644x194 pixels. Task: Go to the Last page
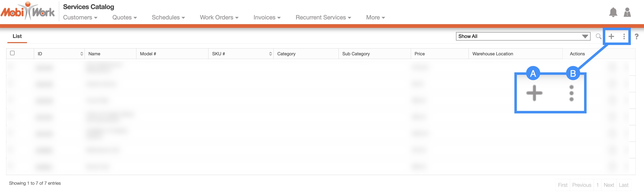click(x=623, y=185)
